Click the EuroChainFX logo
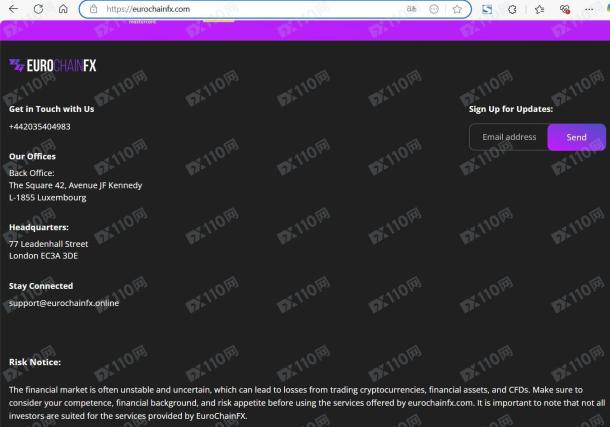 tap(53, 65)
